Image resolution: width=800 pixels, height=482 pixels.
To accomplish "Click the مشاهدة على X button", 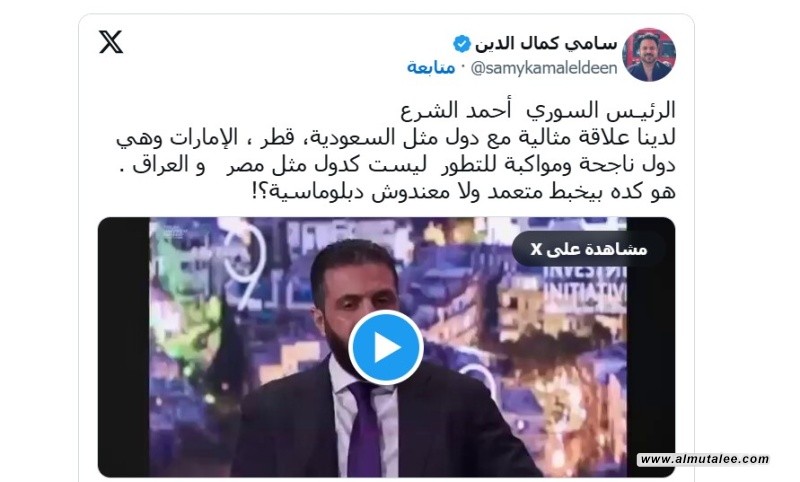I will tap(588, 249).
